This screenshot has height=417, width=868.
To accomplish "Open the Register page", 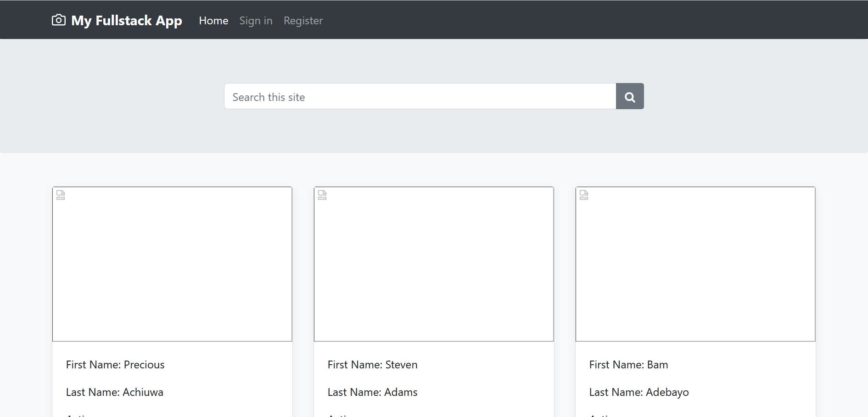I will point(303,21).
